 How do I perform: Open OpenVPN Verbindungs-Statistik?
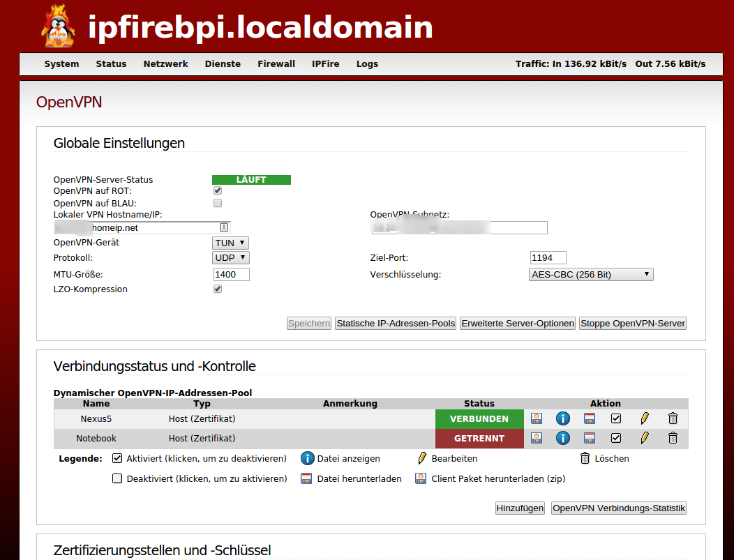coord(619,508)
